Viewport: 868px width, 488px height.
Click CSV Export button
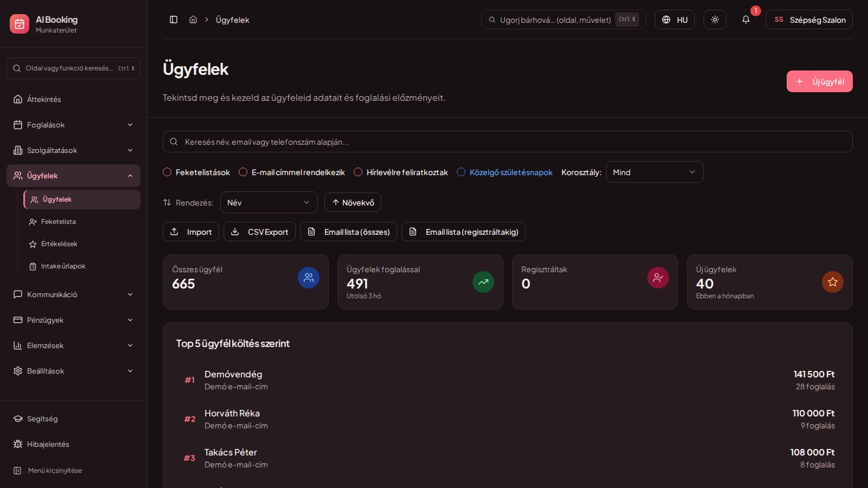[x=259, y=232]
